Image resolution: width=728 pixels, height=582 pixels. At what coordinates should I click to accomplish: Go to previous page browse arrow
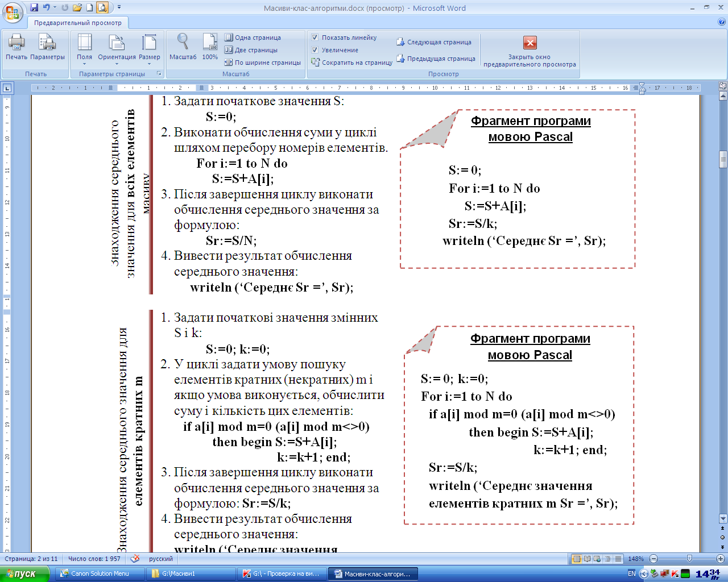723,529
